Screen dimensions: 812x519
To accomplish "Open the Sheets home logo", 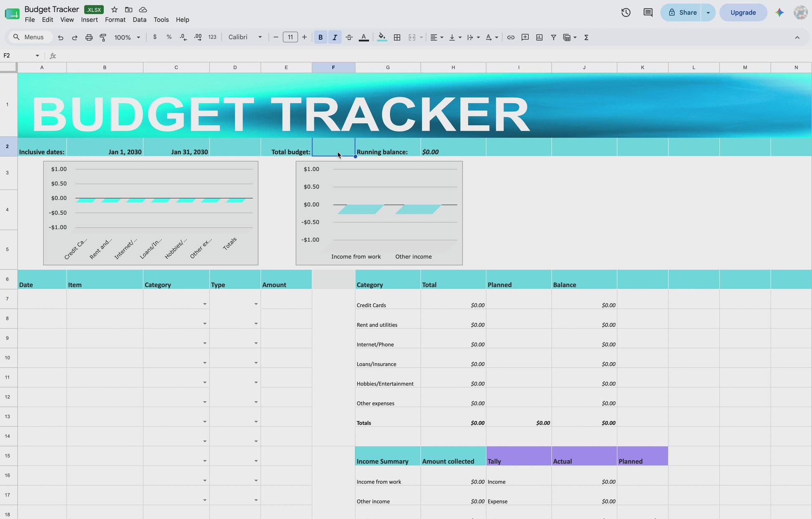I will [x=12, y=14].
